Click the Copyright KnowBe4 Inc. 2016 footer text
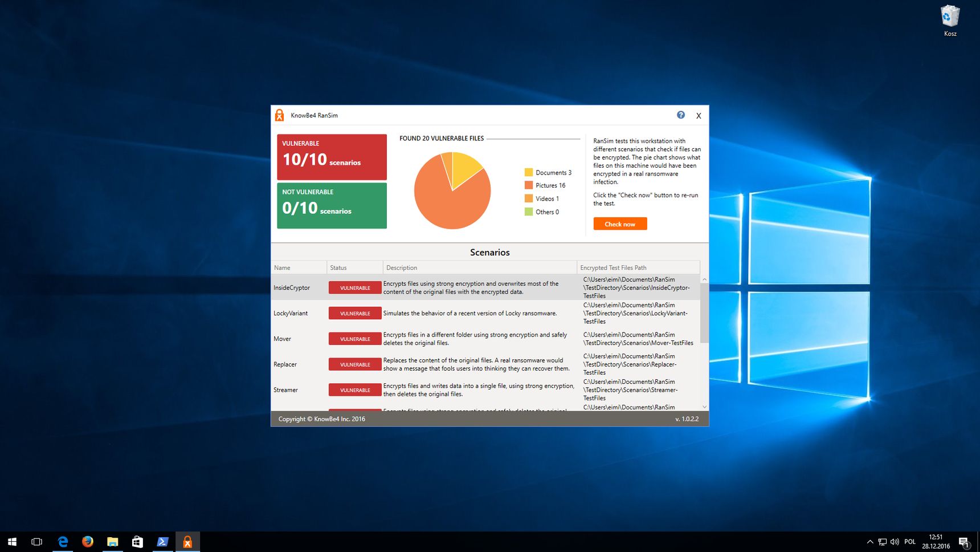Screen dimensions: 980x552 322,419
